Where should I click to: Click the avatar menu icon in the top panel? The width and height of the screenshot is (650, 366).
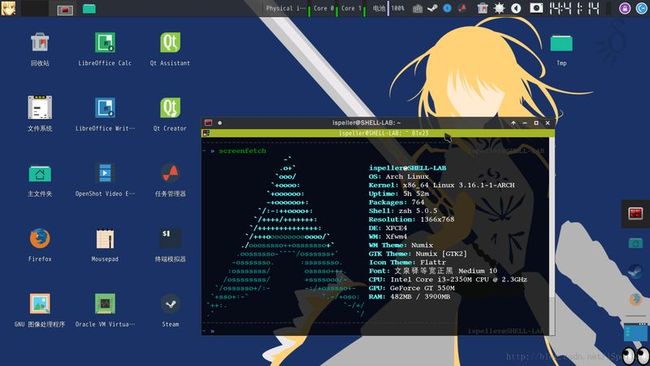pyautogui.click(x=8, y=8)
